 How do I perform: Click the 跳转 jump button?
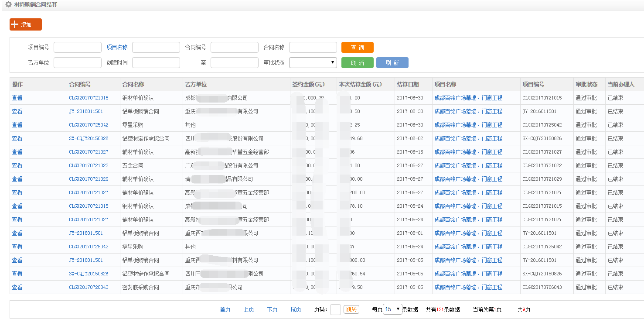pyautogui.click(x=351, y=310)
